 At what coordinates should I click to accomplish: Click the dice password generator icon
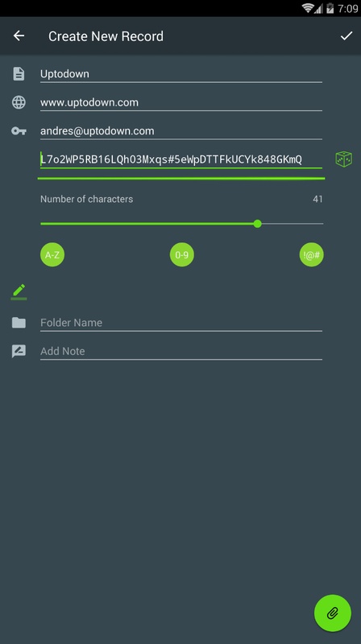[x=344, y=159]
